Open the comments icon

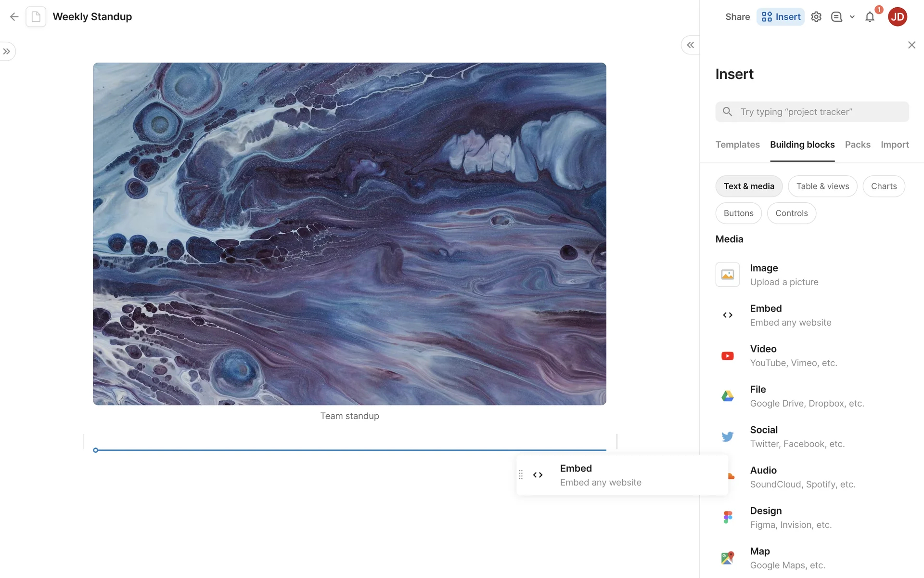tap(836, 17)
